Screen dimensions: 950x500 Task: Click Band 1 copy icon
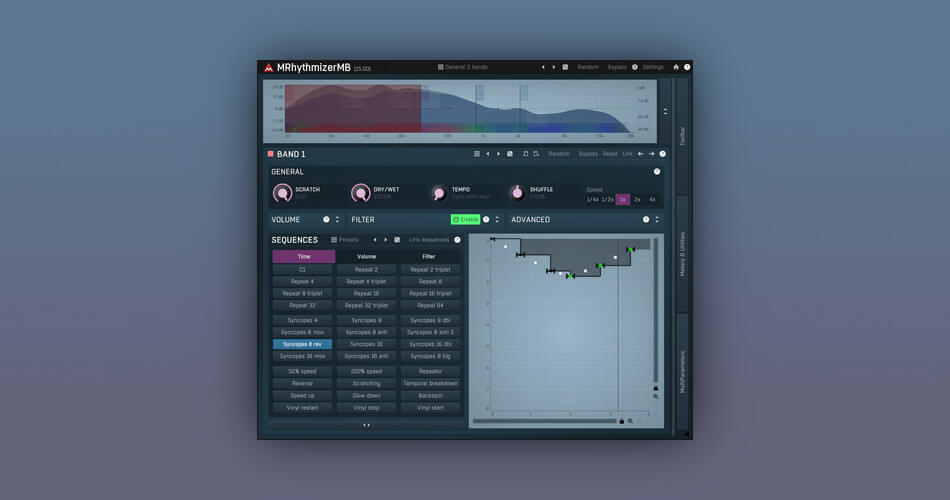[525, 154]
